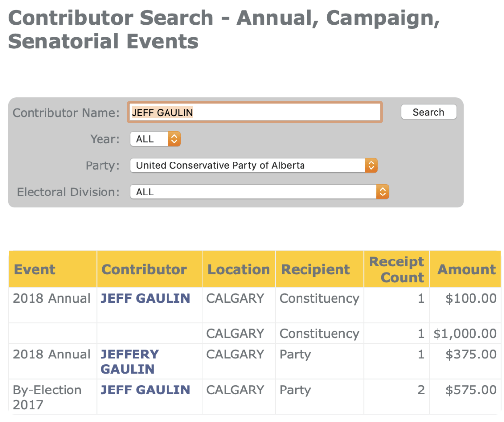504x422 pixels.
Task: Select the $100.00 amount cell
Action: pos(471,298)
